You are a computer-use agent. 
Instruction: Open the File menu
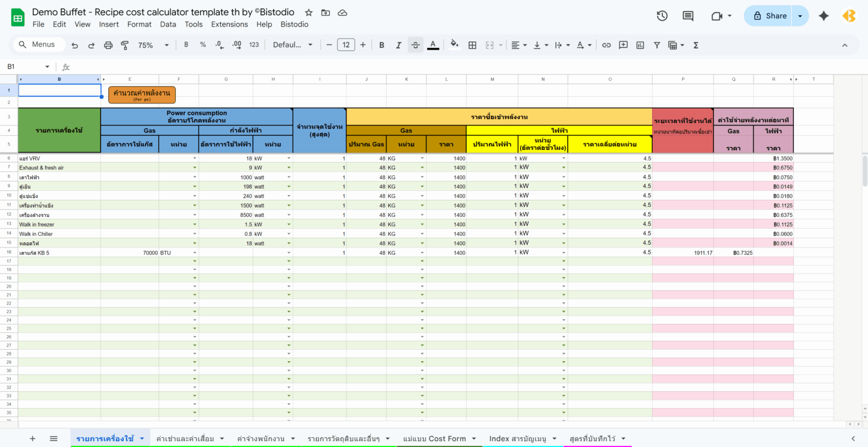pyautogui.click(x=38, y=24)
